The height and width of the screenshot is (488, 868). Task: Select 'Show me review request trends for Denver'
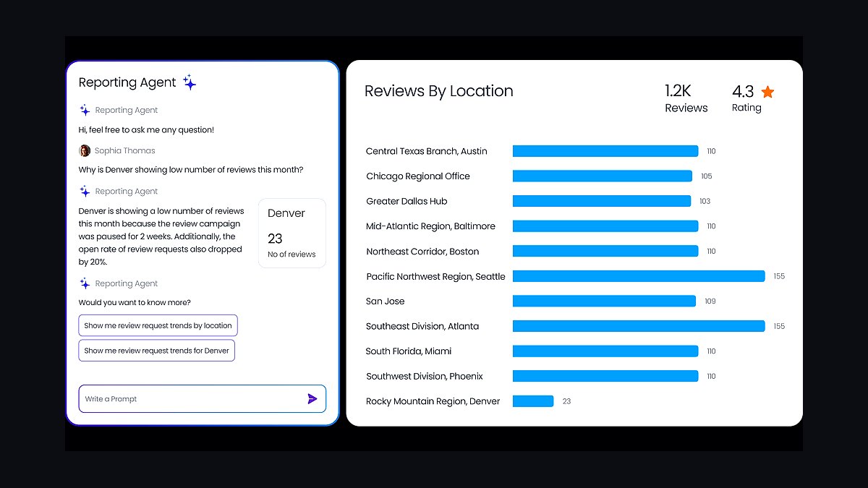(x=156, y=351)
